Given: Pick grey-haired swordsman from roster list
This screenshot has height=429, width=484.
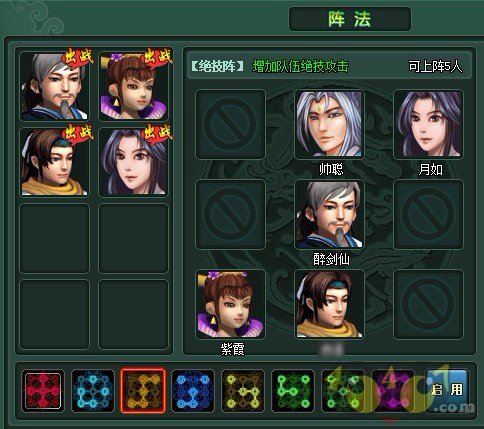Looking at the screenshot, I should 54,86.
